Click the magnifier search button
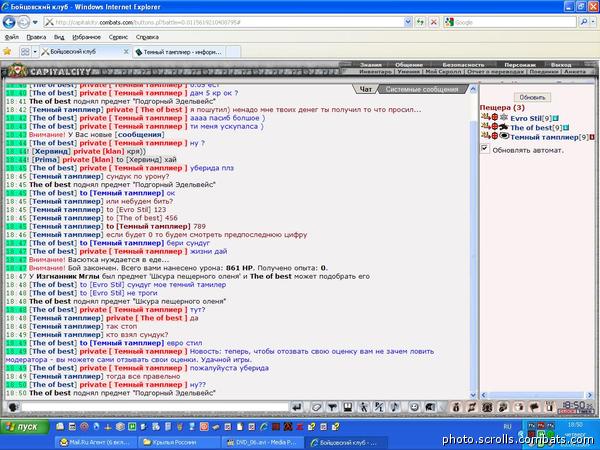The width and height of the screenshot is (600, 450). (584, 22)
